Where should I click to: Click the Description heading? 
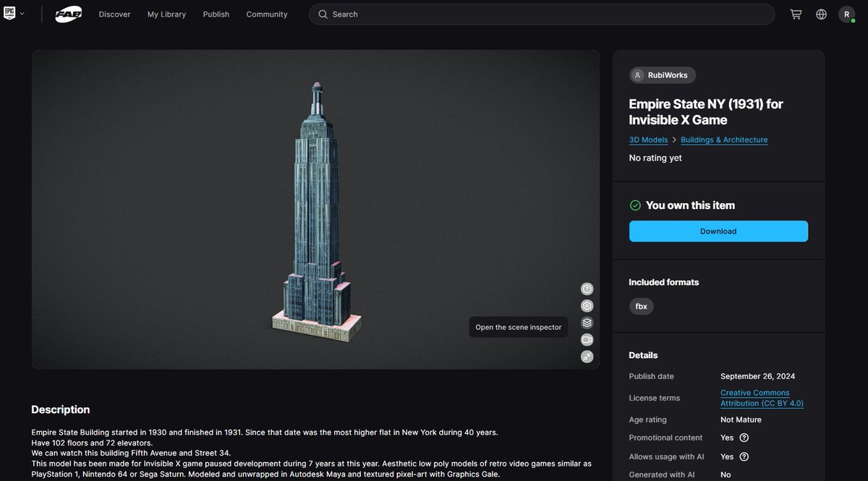pos(61,409)
